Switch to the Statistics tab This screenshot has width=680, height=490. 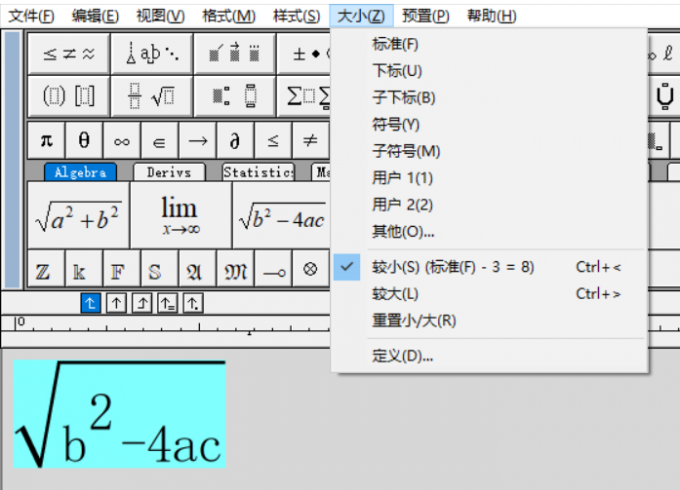coord(258,172)
